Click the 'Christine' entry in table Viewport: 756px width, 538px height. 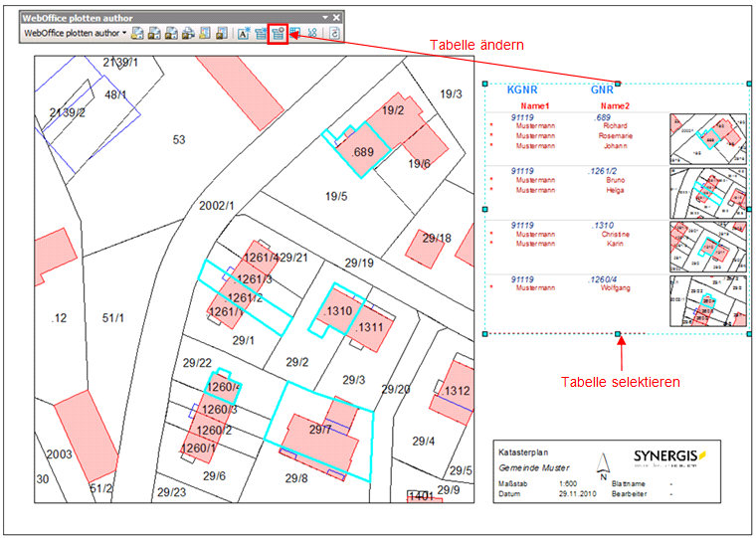pos(615,235)
